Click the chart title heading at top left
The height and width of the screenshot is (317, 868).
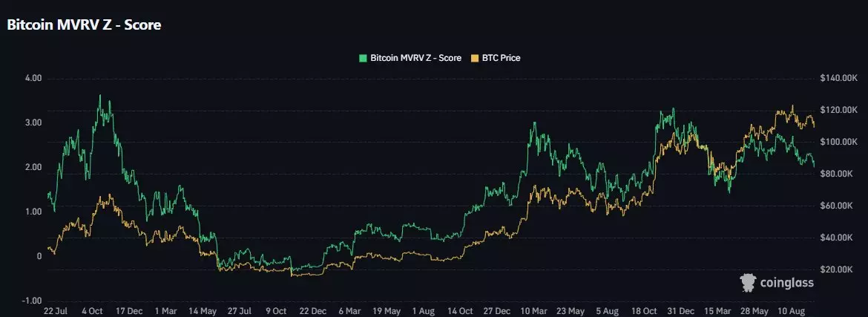click(x=84, y=24)
